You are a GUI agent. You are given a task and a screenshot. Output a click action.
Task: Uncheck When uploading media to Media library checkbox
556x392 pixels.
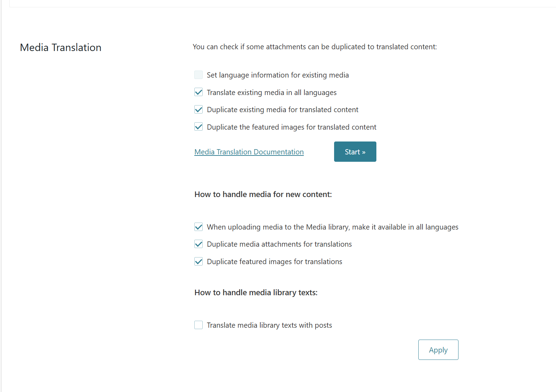pos(198,227)
